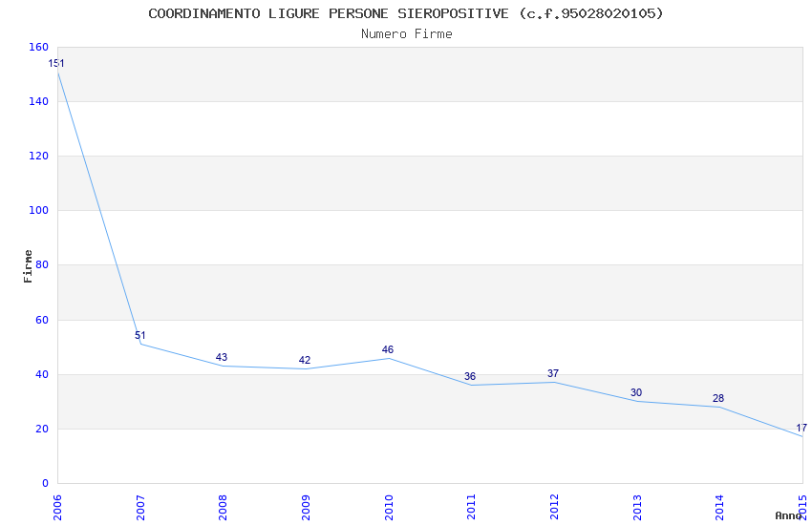The height and width of the screenshot is (525, 812).
Task: Click the x-axis year 2014
Action: click(719, 508)
